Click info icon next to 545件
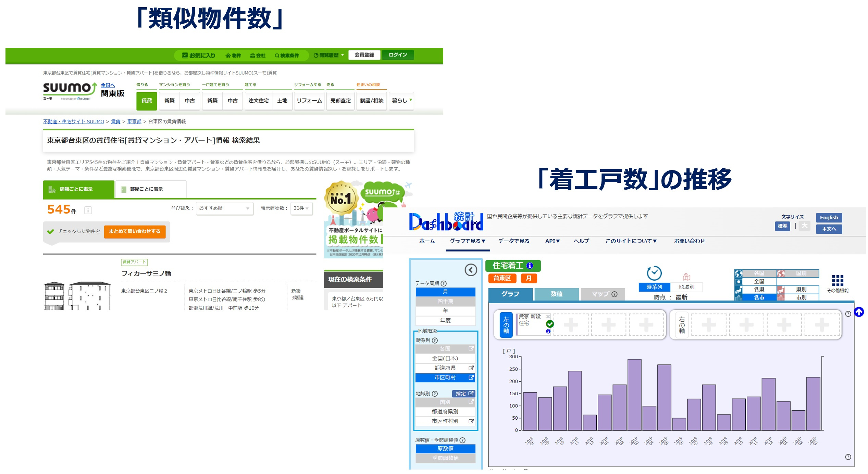Viewport: 868px width, 474px height. (x=88, y=210)
